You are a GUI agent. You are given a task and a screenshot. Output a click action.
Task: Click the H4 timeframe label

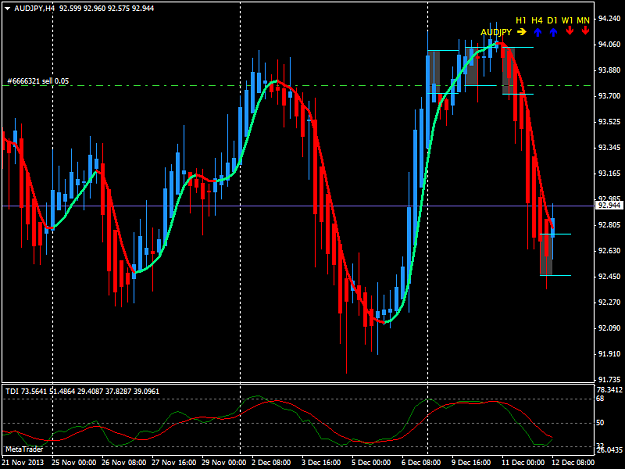537,20
